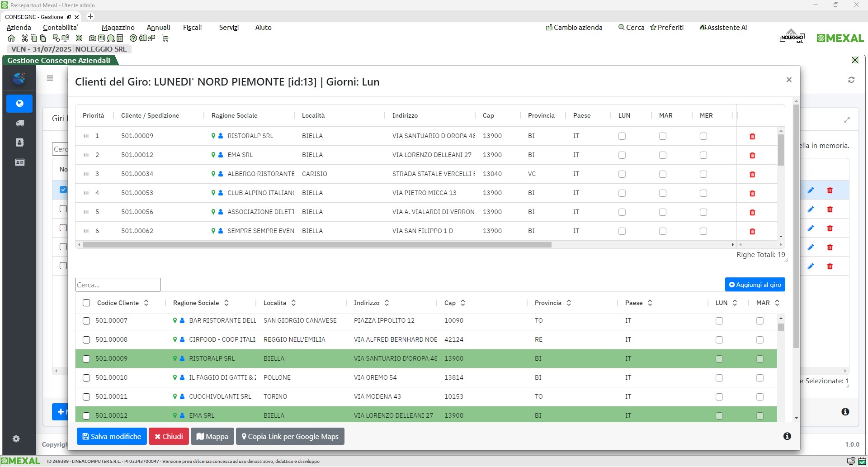
Task: Sort by Ragione Sociale column arrows
Action: point(226,303)
